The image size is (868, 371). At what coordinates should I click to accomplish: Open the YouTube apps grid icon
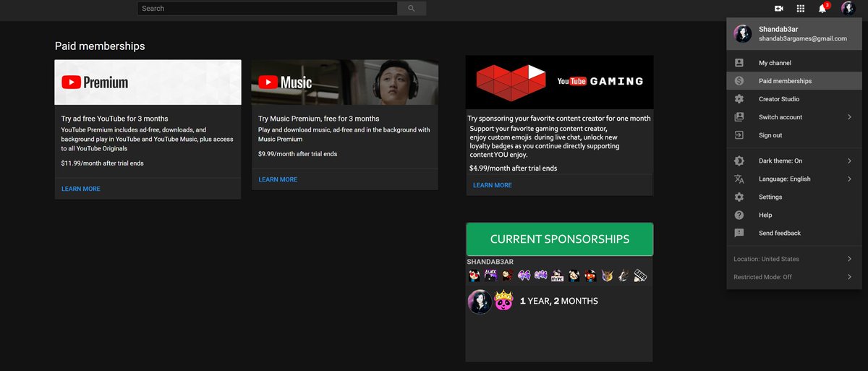[801, 9]
